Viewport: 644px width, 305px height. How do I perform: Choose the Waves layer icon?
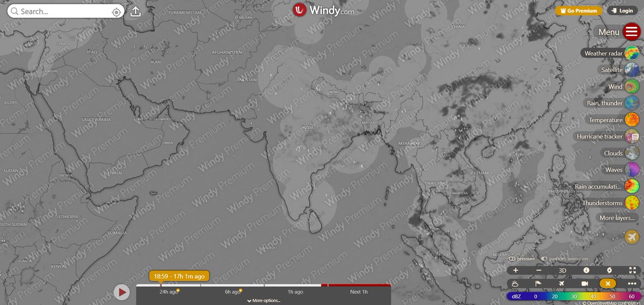click(632, 170)
